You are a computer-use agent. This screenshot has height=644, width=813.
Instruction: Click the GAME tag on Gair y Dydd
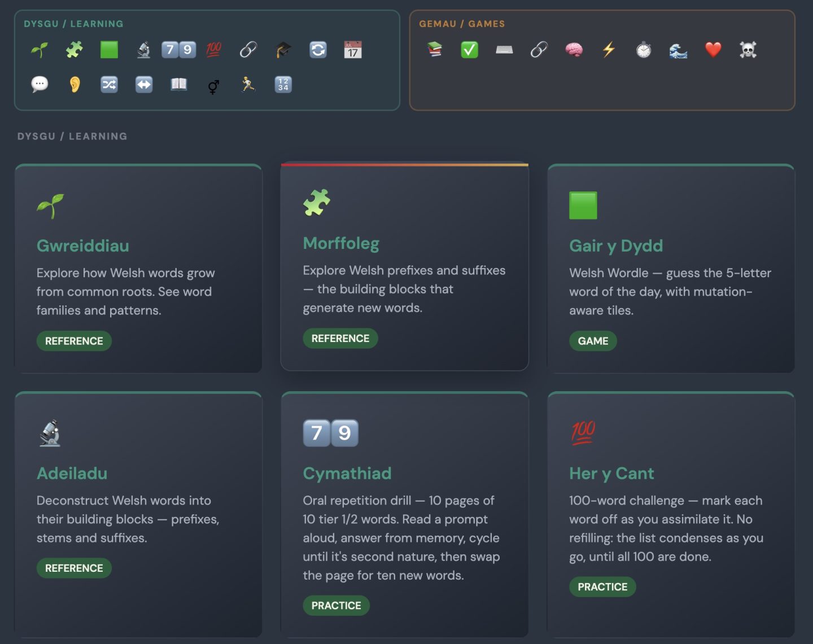click(x=593, y=341)
